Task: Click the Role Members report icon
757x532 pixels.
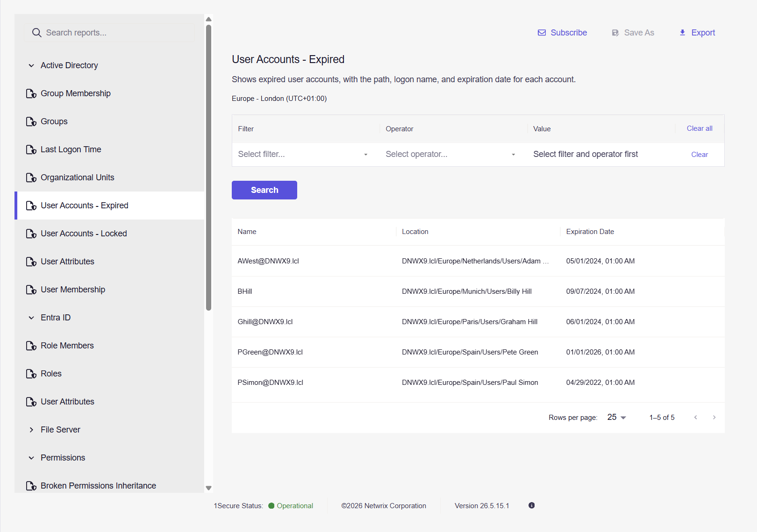Action: coord(31,346)
